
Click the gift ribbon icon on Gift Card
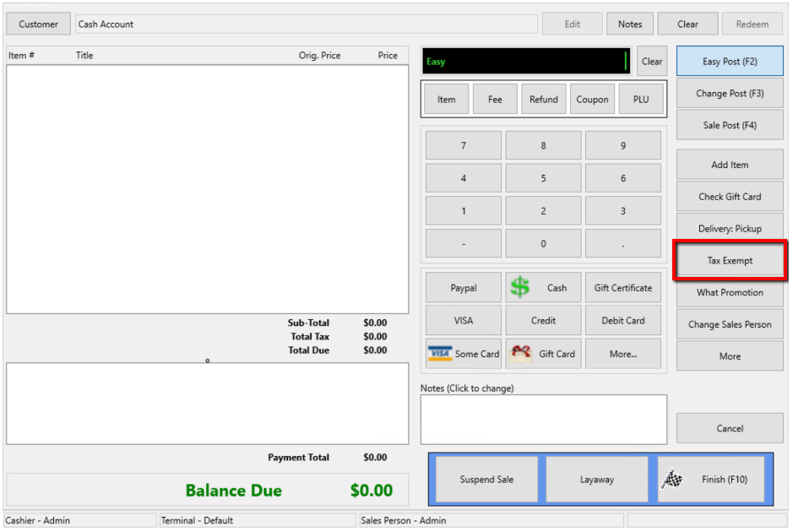(521, 354)
